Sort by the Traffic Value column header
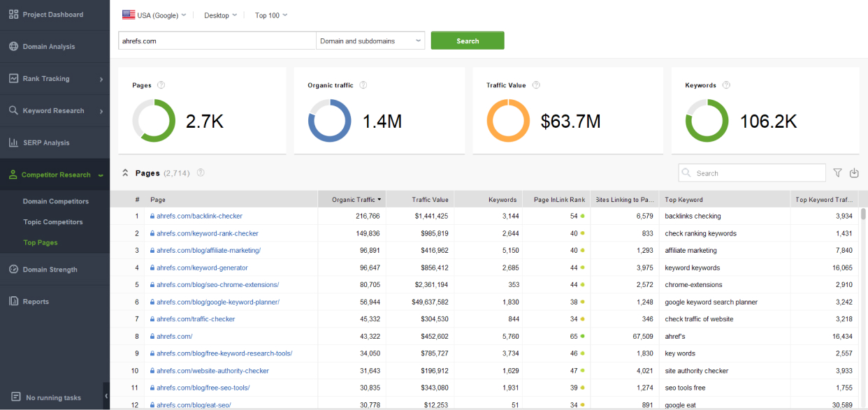Screen dimensions: 868x410 419,200
